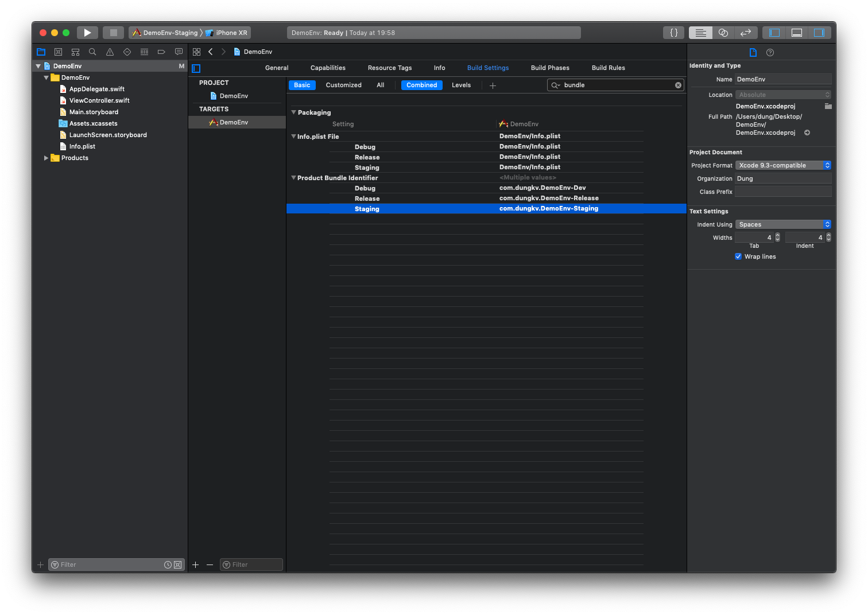The width and height of the screenshot is (868, 615).
Task: Clear the bundle search field
Action: click(678, 85)
